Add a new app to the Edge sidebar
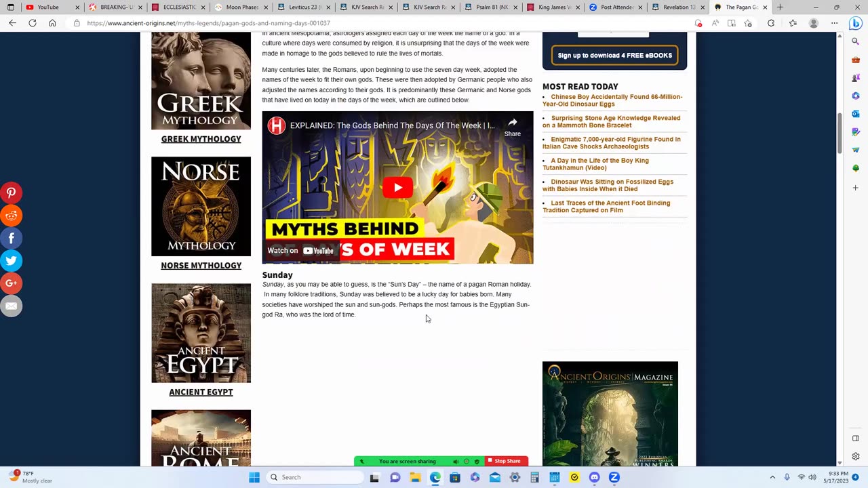 coord(856,187)
